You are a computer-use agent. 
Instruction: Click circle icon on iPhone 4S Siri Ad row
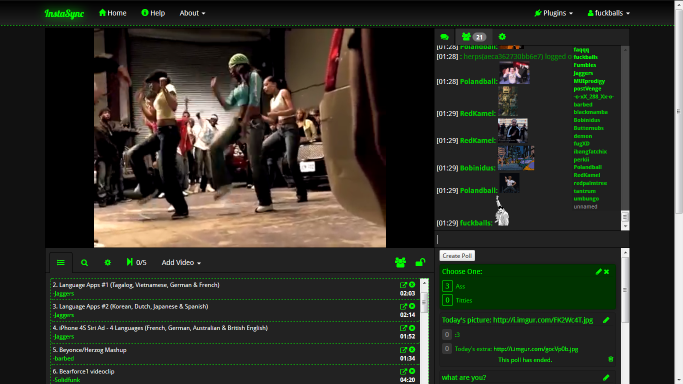[x=412, y=328]
